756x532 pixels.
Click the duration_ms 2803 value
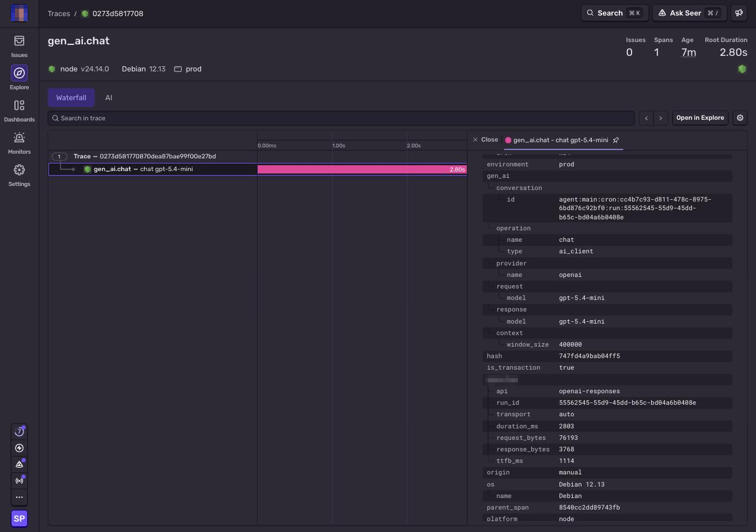566,426
